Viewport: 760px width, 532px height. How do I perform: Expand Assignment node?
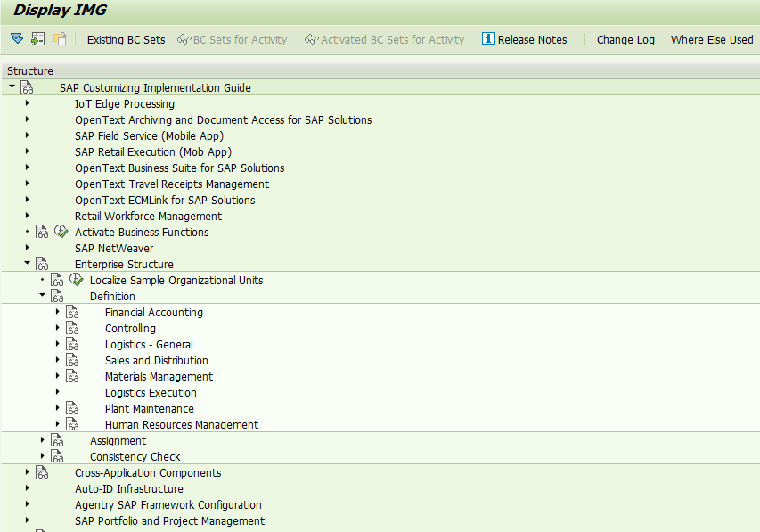pos(42,439)
